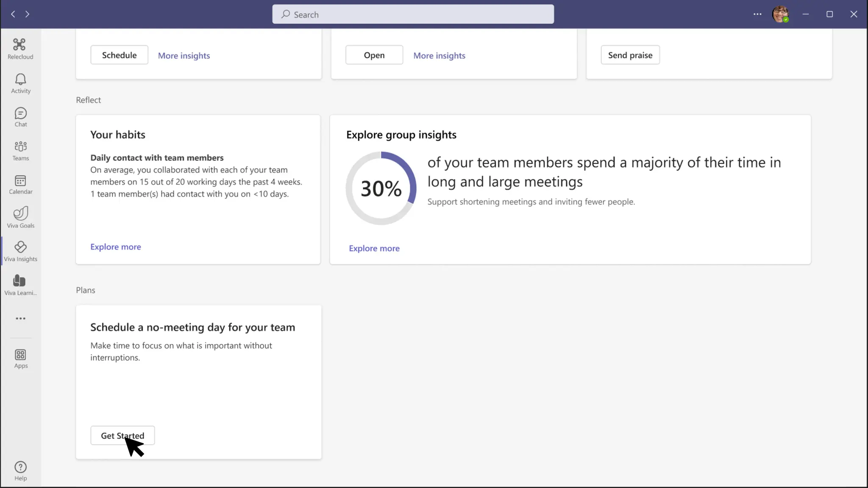868x488 pixels.
Task: Open Explore more under Your habits
Action: coord(115,247)
